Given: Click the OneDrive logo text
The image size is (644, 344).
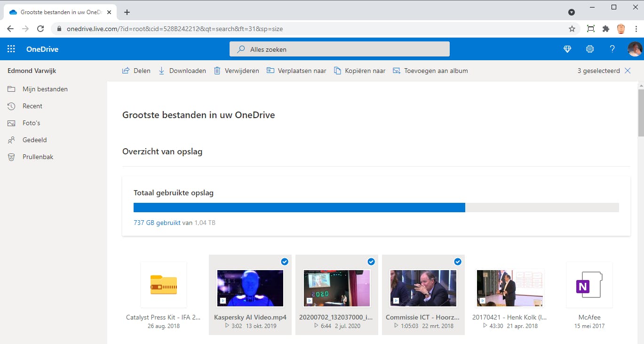Looking at the screenshot, I should coord(42,49).
